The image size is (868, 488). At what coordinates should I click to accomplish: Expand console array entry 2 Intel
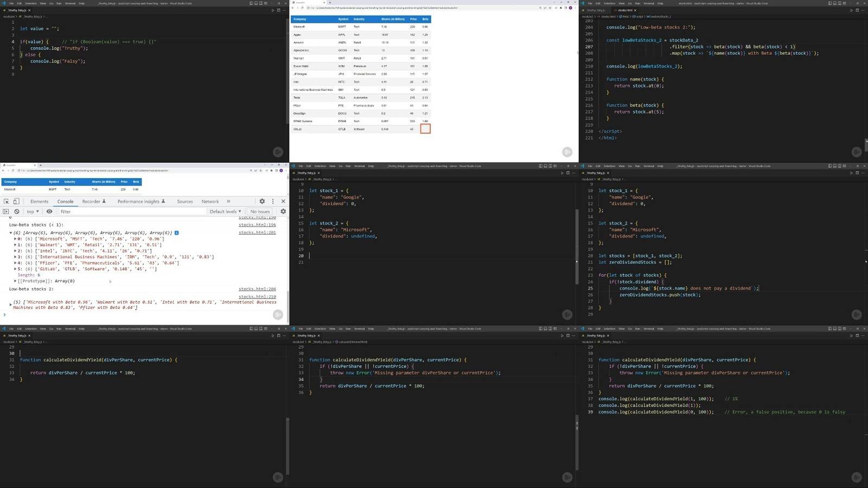(x=15, y=251)
